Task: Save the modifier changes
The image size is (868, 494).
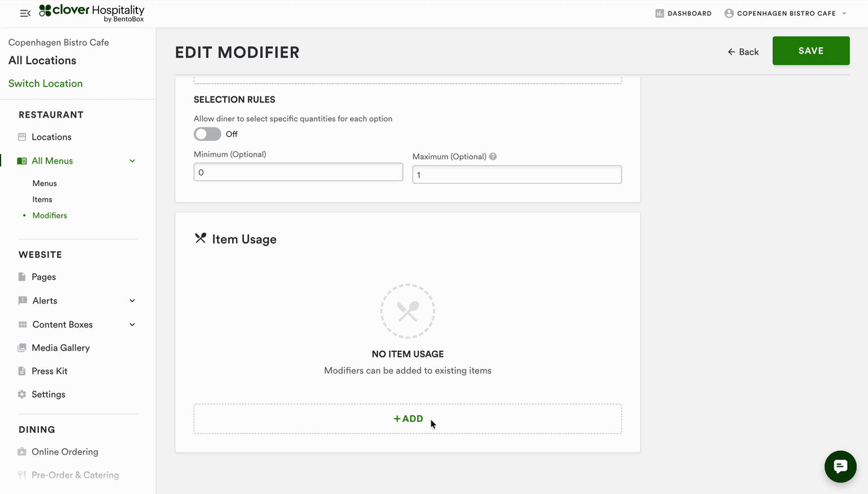Action: pos(810,51)
